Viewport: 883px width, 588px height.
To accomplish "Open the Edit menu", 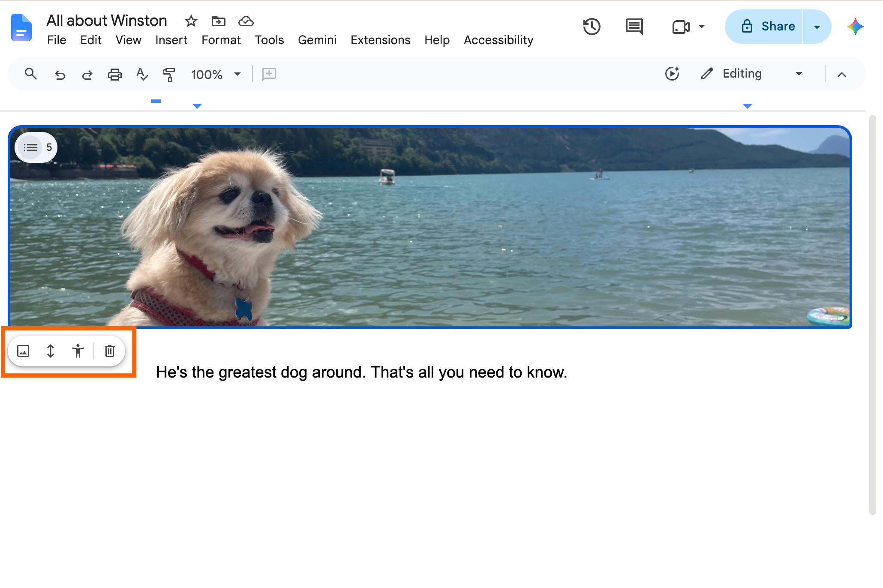I will 91,40.
